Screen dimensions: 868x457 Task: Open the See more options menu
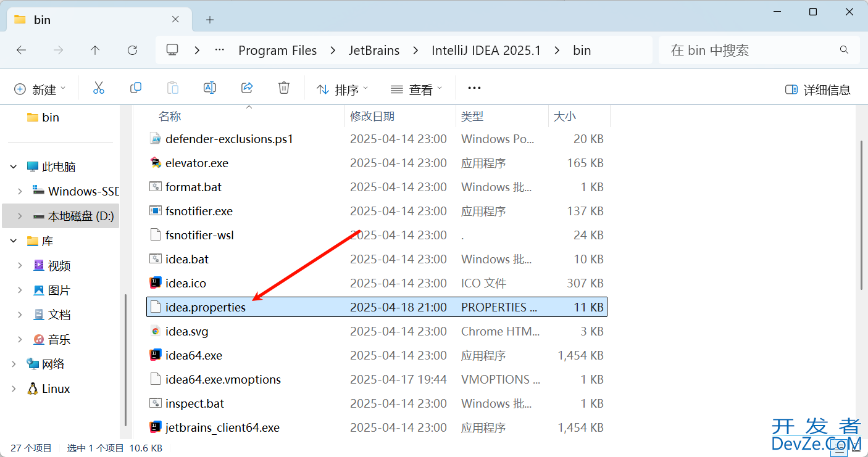click(x=474, y=88)
